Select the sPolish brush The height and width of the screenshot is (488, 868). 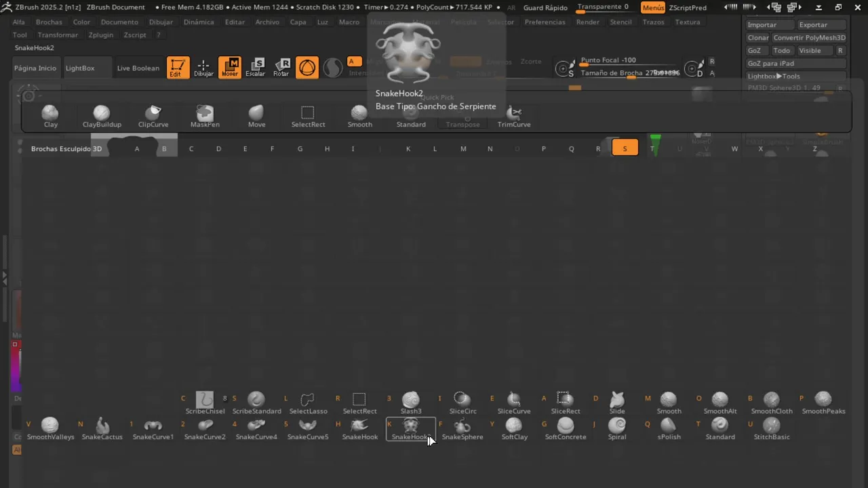click(x=669, y=429)
